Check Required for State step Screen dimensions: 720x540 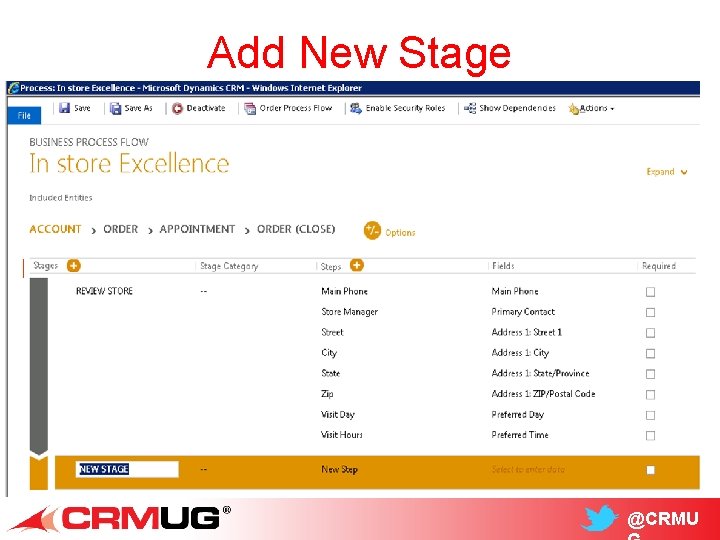point(650,374)
